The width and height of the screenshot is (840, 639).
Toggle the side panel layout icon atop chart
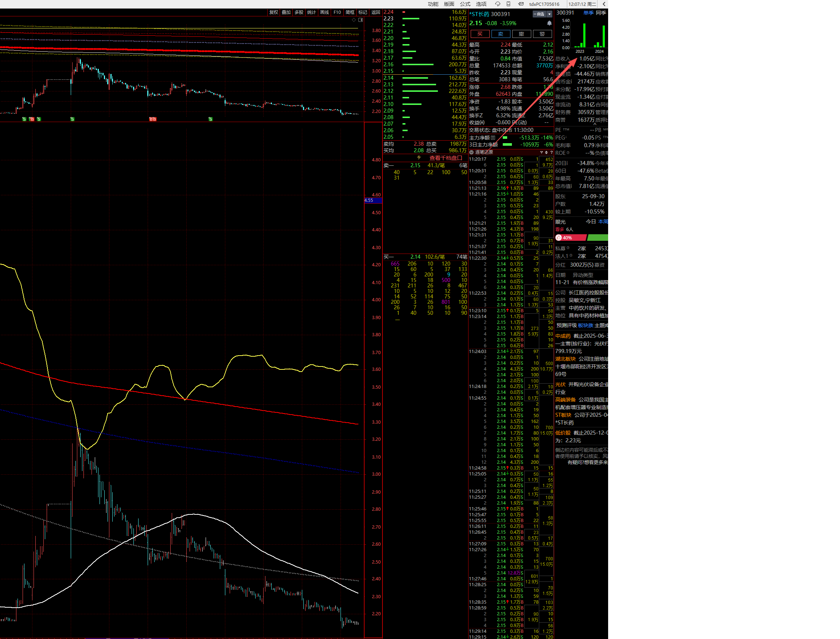(361, 20)
